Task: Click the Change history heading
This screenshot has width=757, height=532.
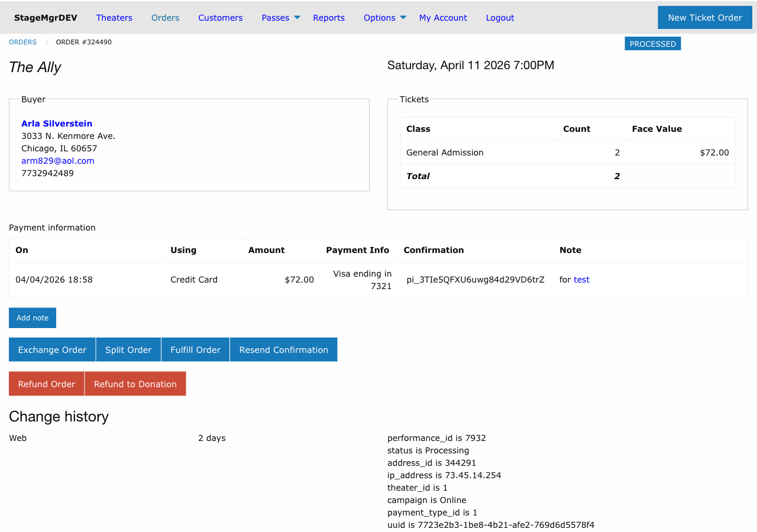Action: coord(59,417)
